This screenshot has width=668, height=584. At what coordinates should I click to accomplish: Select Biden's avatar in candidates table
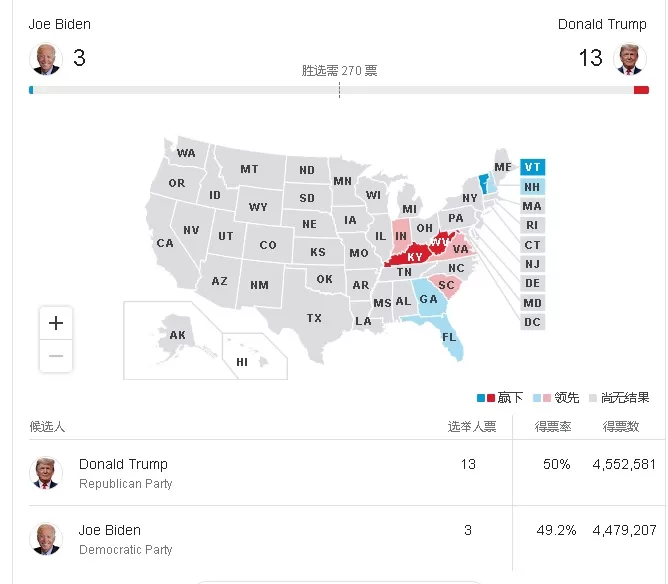point(46,539)
